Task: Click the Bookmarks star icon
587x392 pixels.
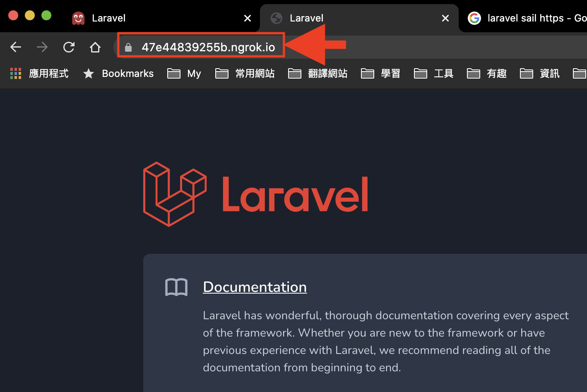Action: 89,74
